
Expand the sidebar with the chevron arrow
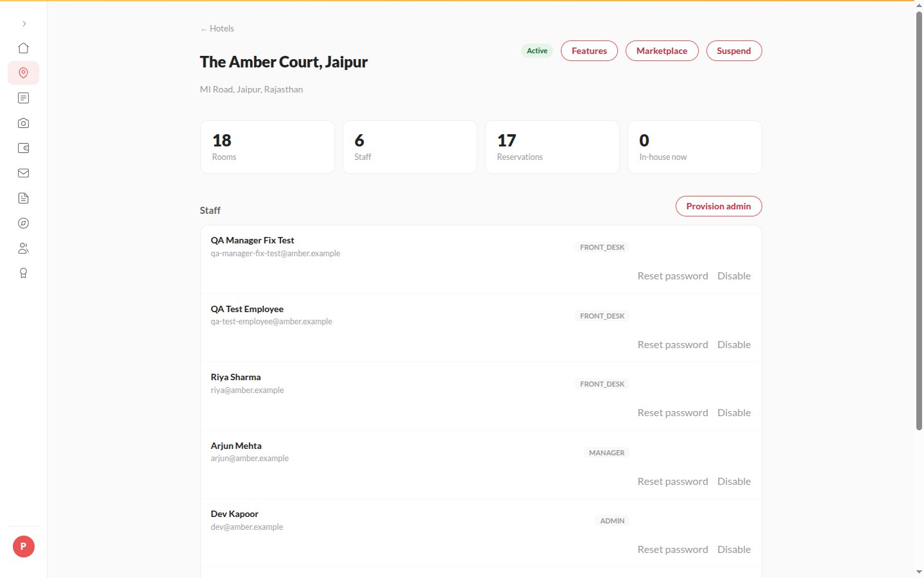(24, 24)
